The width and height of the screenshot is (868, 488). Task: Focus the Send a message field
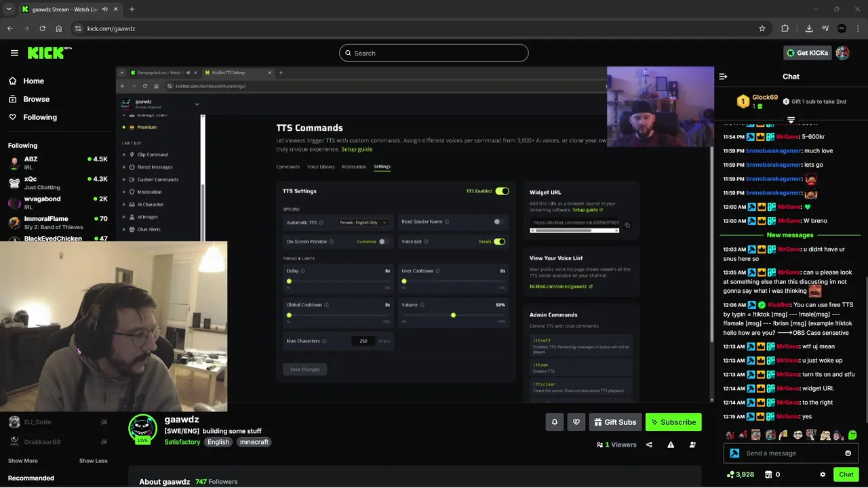pyautogui.click(x=791, y=453)
